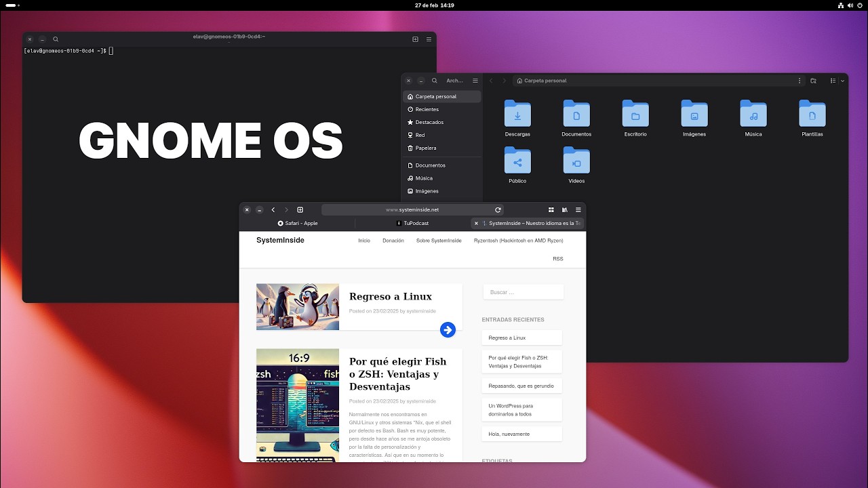This screenshot has height=488, width=868.
Task: Open Sobre SystemInside menu link
Action: click(x=439, y=241)
